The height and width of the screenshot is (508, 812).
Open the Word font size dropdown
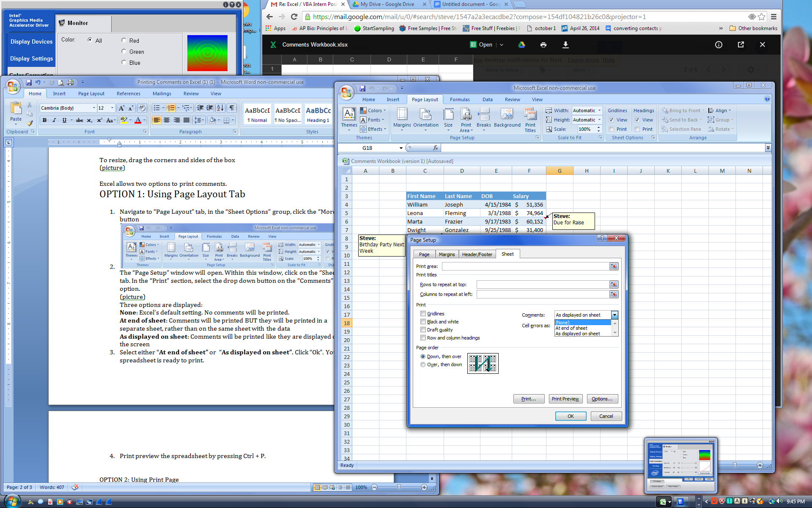[112, 108]
